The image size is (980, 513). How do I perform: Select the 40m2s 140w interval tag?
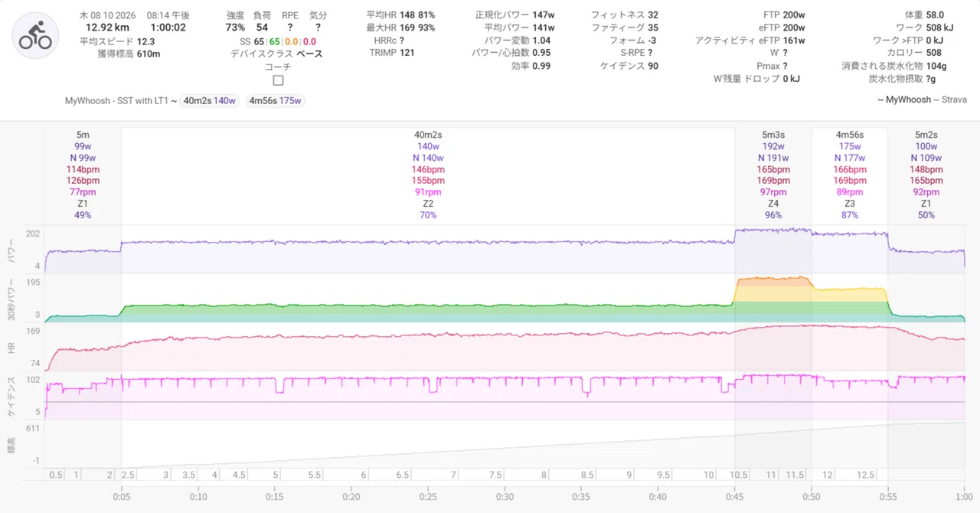[211, 101]
